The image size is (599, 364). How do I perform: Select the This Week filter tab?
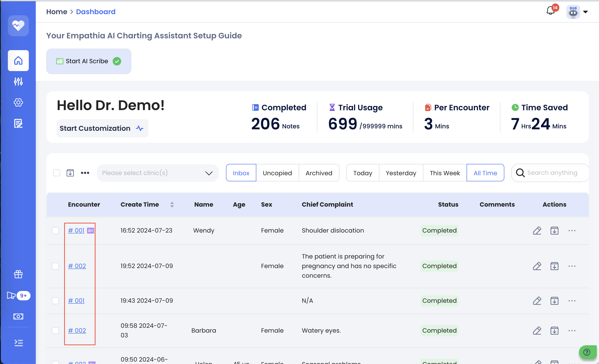(445, 173)
